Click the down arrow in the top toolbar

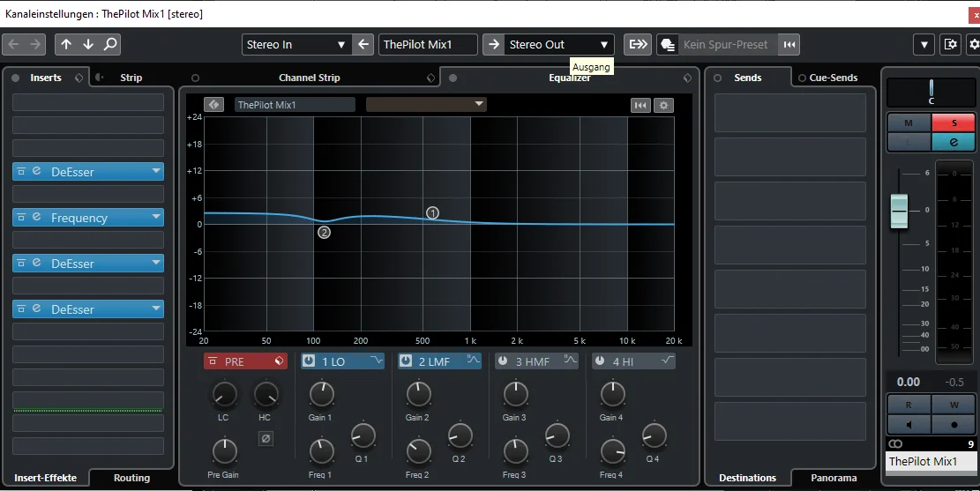coord(88,44)
